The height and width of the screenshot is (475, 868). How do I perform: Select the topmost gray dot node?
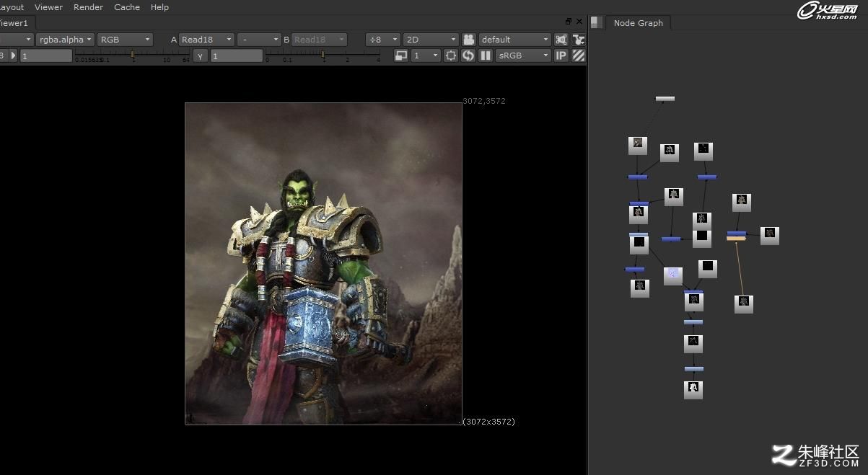click(665, 99)
